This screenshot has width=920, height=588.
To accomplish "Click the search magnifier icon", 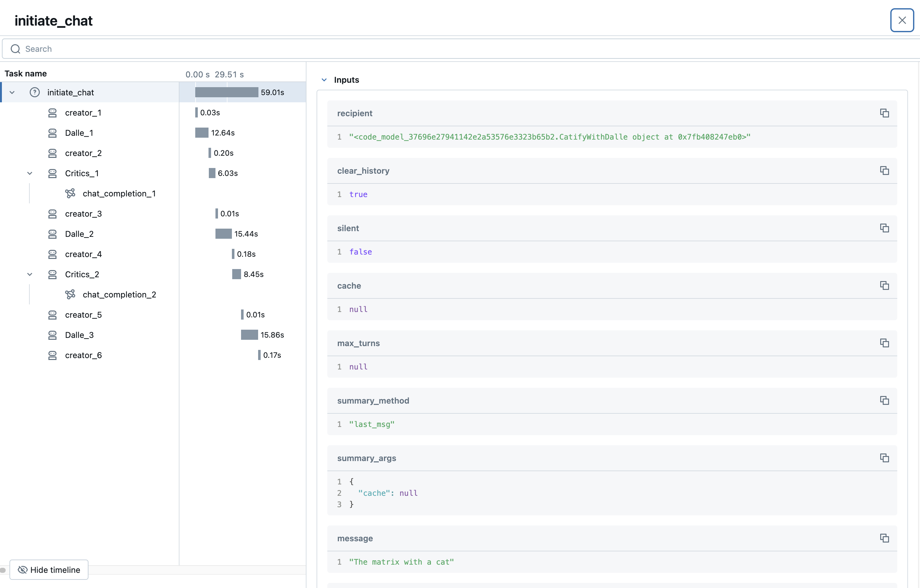I will [x=15, y=49].
